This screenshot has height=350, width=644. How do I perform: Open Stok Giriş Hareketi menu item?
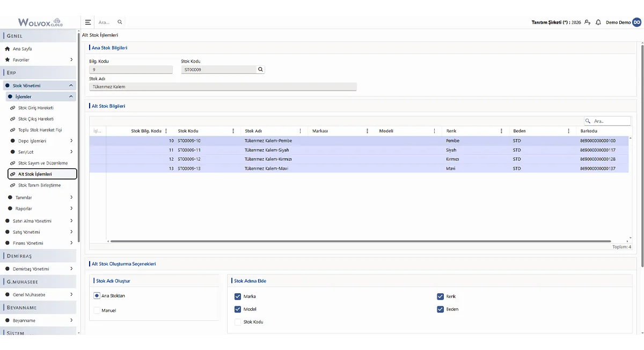coord(36,108)
